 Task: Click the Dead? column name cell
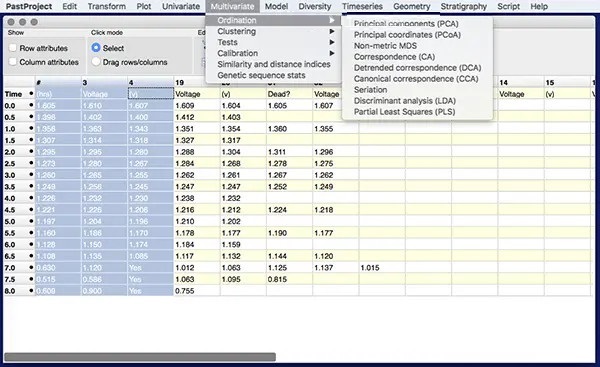(289, 94)
